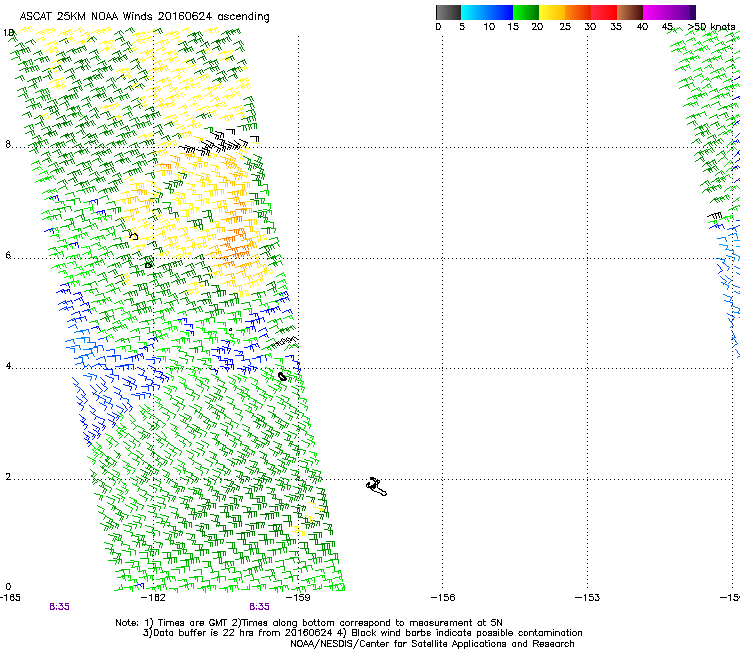Click the 8:35 time label nearest -165
Screen dimensions: 740x650
(x=59, y=607)
